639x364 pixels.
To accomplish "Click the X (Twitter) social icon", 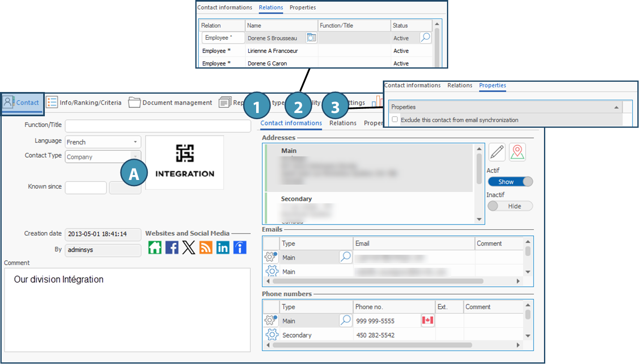I will (x=189, y=247).
